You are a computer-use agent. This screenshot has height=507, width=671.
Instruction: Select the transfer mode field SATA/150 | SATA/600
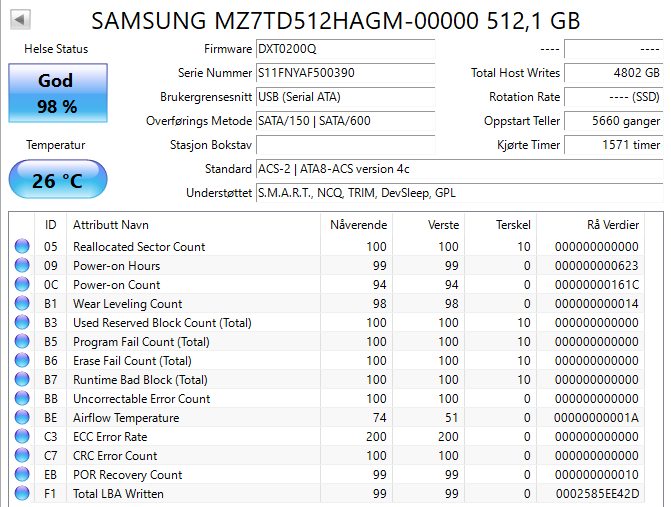[345, 121]
